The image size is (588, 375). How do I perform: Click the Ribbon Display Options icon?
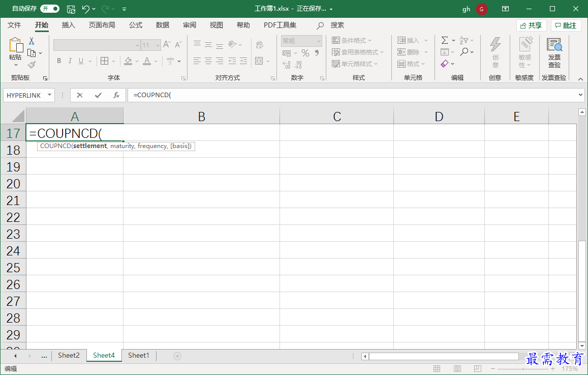[x=506, y=9]
